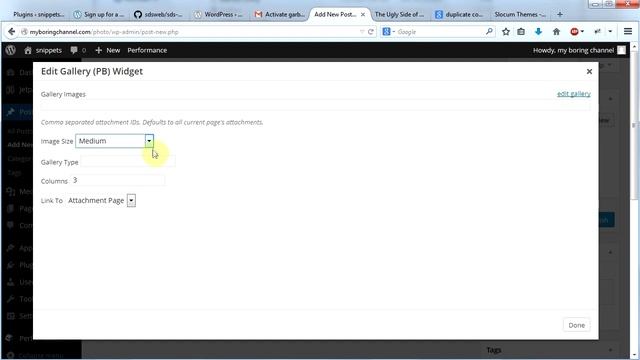640x360 pixels.
Task: Click the edit gallery link
Action: coord(573,94)
